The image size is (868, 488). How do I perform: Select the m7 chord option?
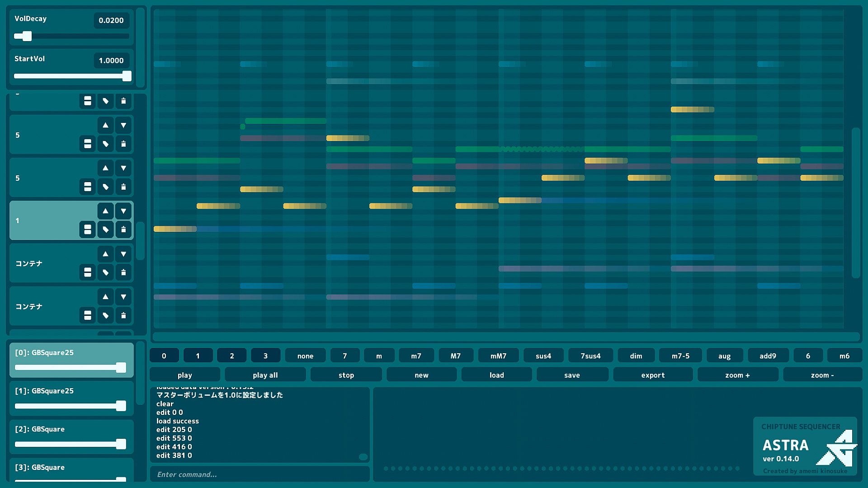tap(416, 356)
